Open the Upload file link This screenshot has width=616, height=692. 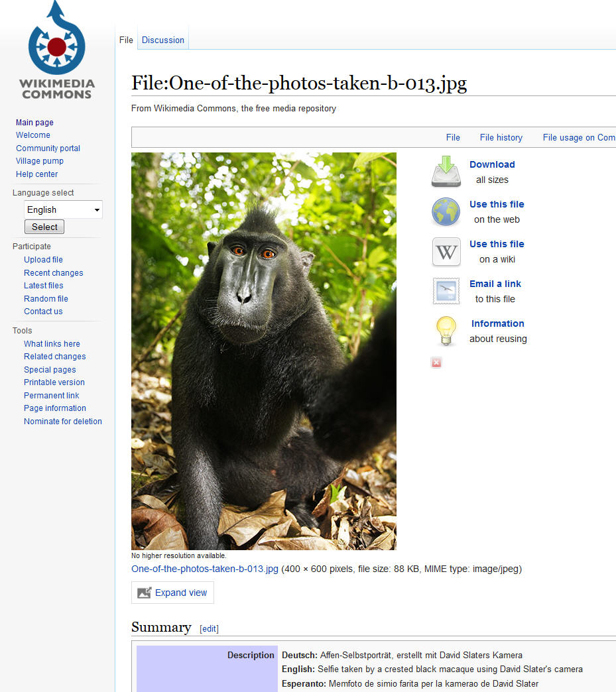coord(43,260)
